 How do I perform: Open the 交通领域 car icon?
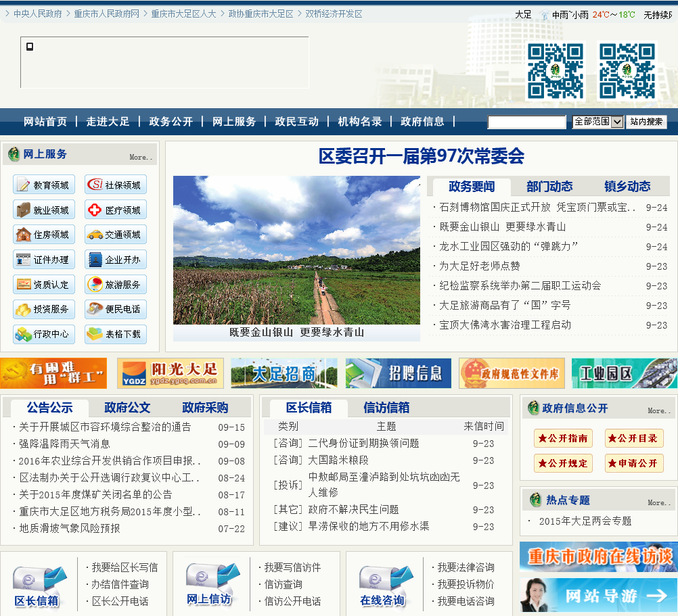tap(116, 235)
